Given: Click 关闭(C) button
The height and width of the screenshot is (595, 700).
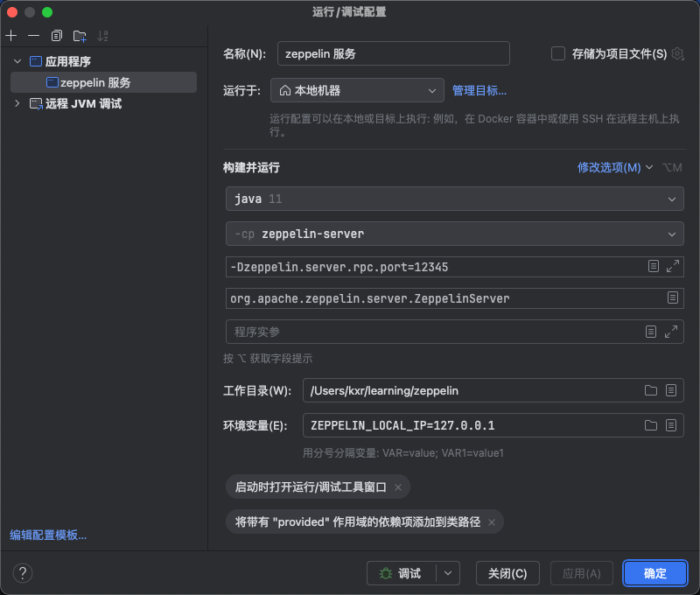Looking at the screenshot, I should tap(507, 573).
